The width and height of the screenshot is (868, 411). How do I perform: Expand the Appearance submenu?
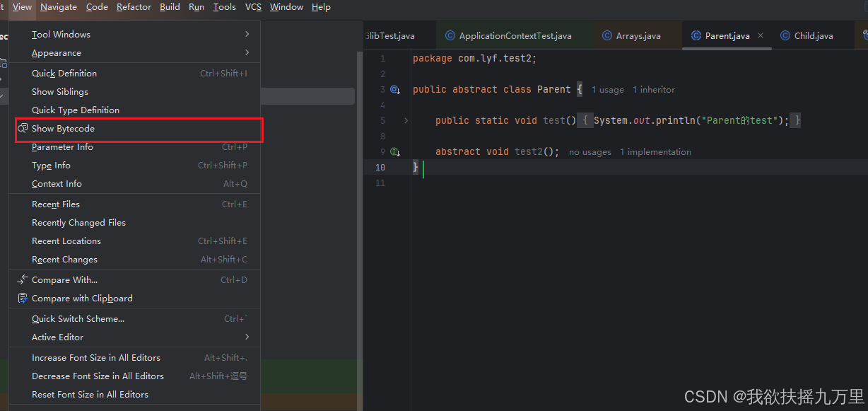[x=134, y=52]
